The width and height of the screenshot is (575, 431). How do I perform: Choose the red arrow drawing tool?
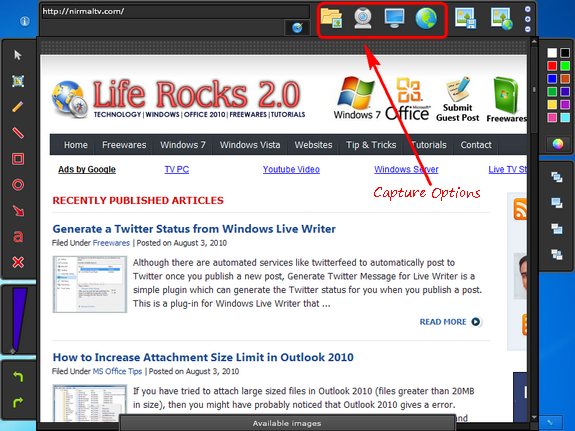pos(18,211)
